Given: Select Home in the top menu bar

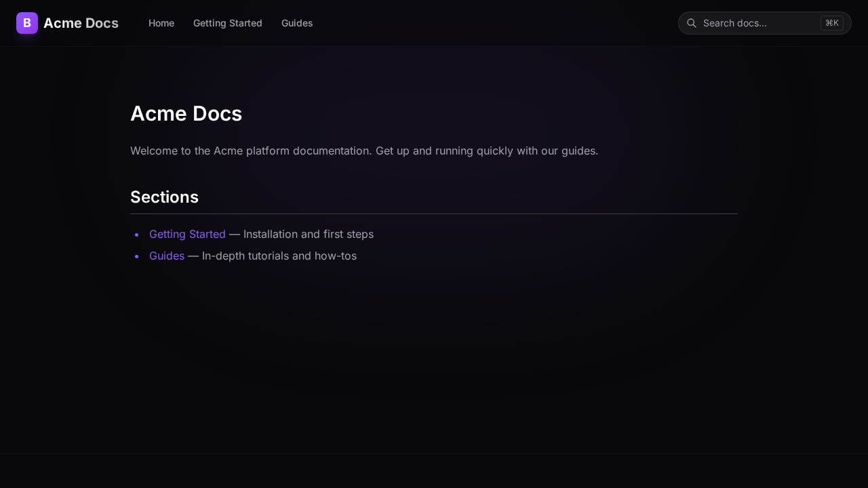Looking at the screenshot, I should click(x=161, y=23).
